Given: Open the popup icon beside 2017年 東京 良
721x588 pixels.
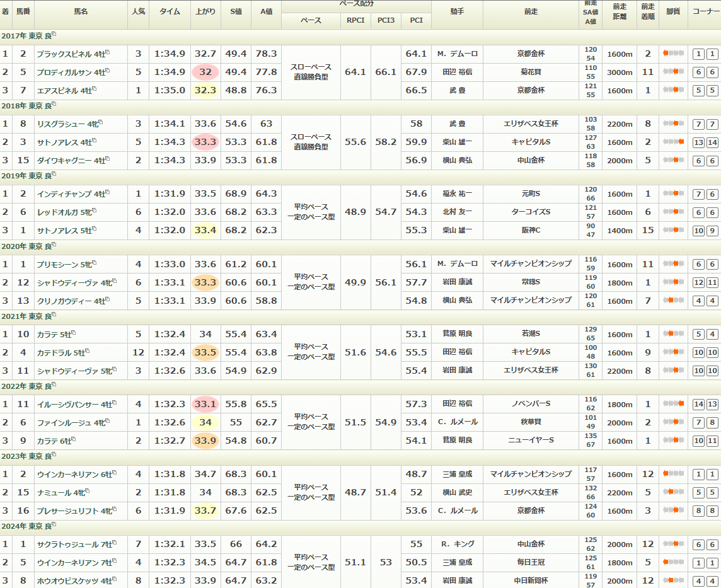Looking at the screenshot, I should tap(54, 34).
